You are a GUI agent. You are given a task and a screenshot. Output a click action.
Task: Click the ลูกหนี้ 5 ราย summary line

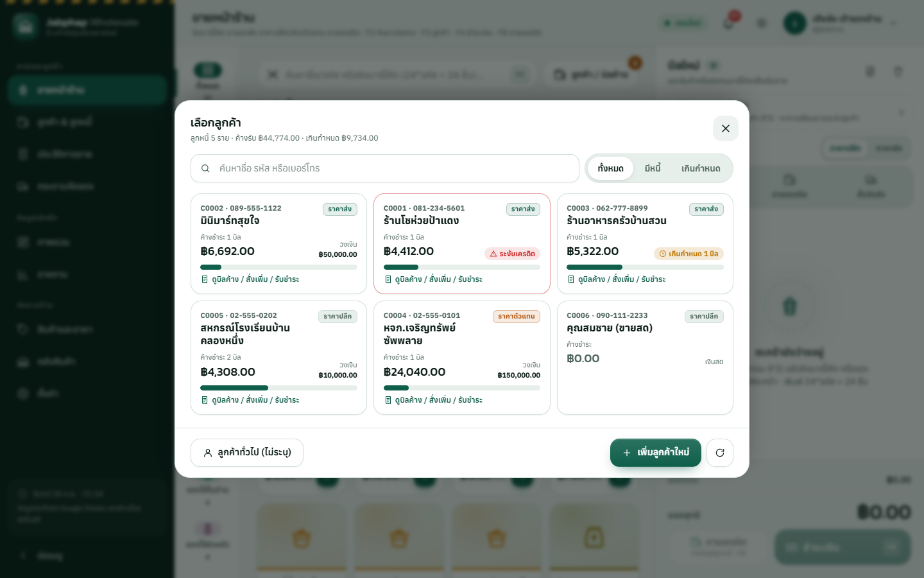(x=284, y=138)
